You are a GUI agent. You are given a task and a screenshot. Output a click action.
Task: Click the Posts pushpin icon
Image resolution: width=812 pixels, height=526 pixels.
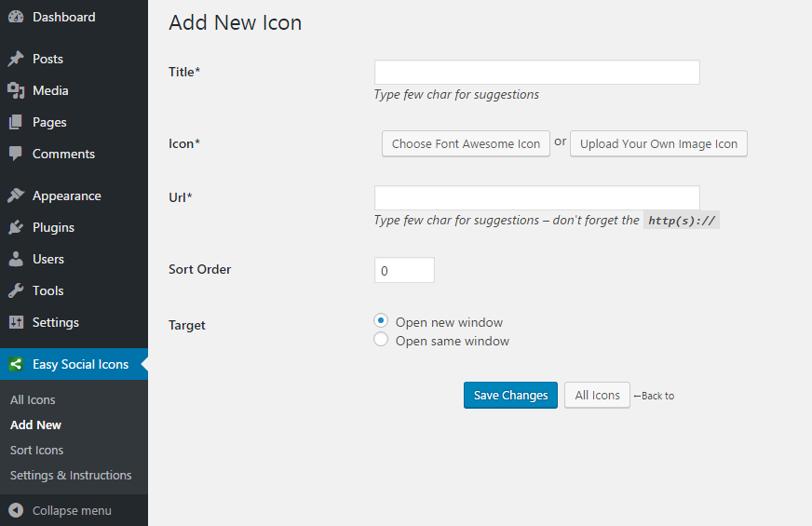pyautogui.click(x=16, y=59)
